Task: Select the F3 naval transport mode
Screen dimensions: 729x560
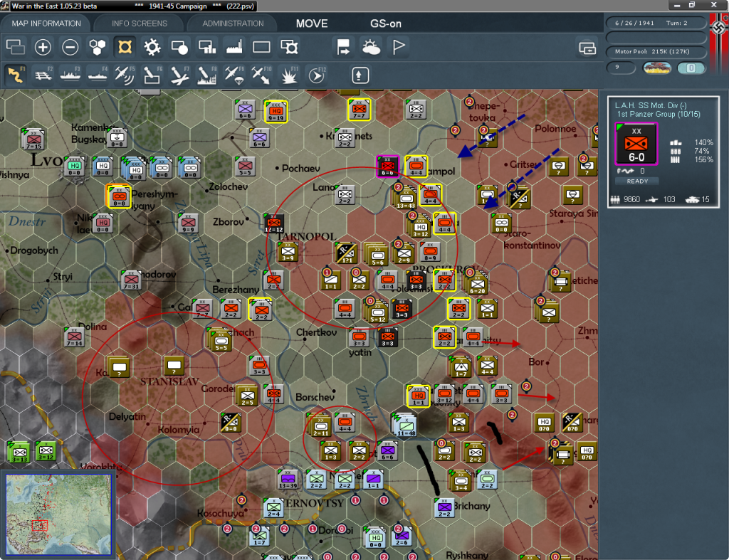Action: (x=70, y=75)
